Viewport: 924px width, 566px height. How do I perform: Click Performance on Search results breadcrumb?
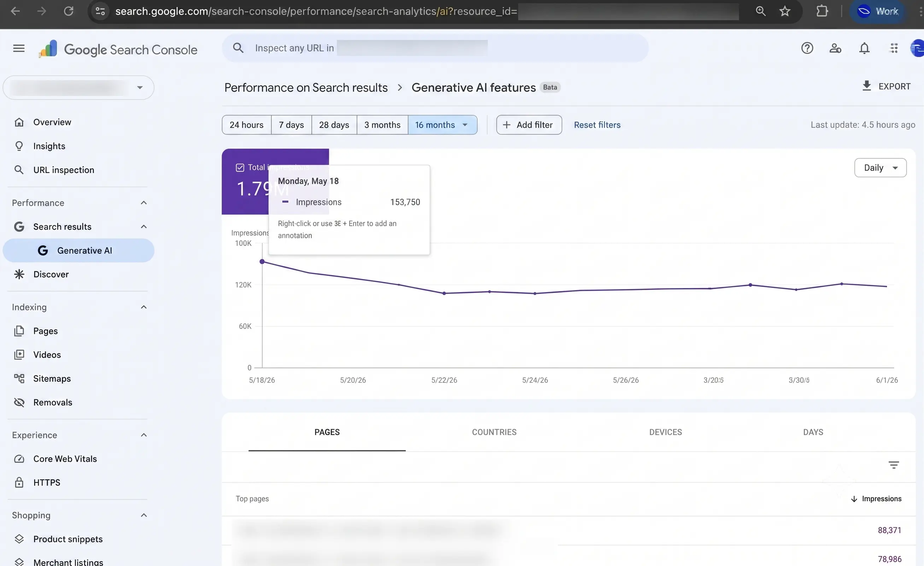click(x=306, y=87)
